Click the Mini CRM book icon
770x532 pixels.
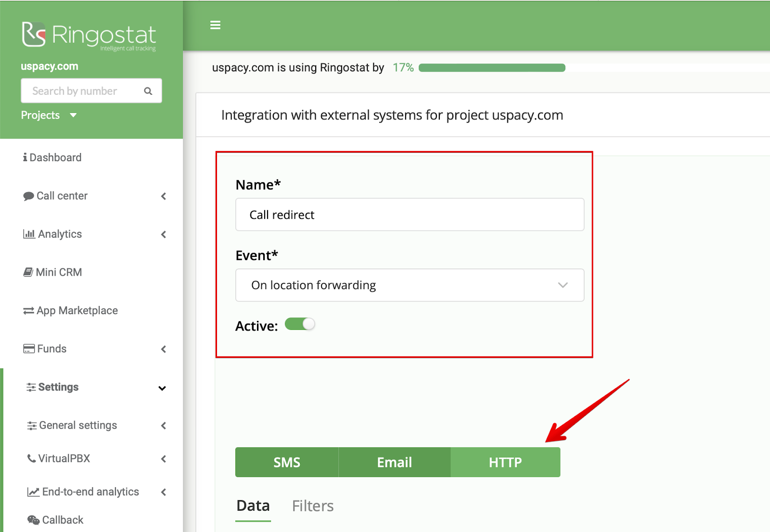pos(28,272)
